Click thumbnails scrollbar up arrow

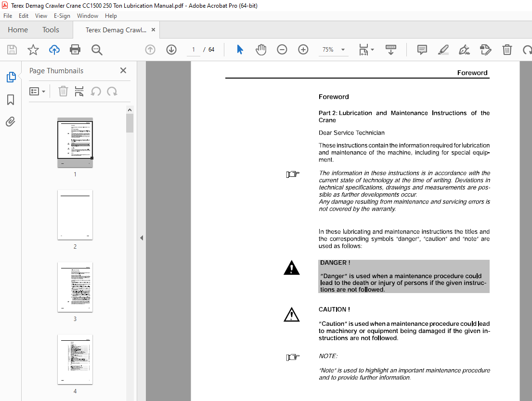tap(130, 110)
